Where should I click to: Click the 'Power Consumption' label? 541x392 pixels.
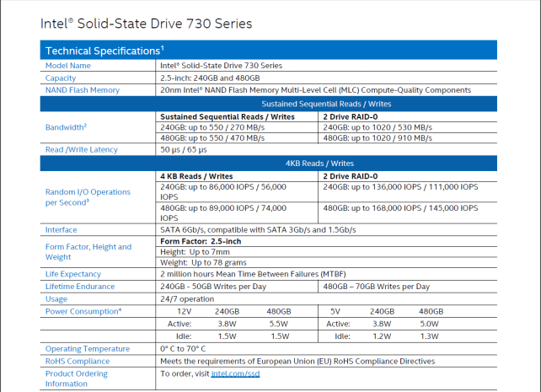tap(83, 311)
